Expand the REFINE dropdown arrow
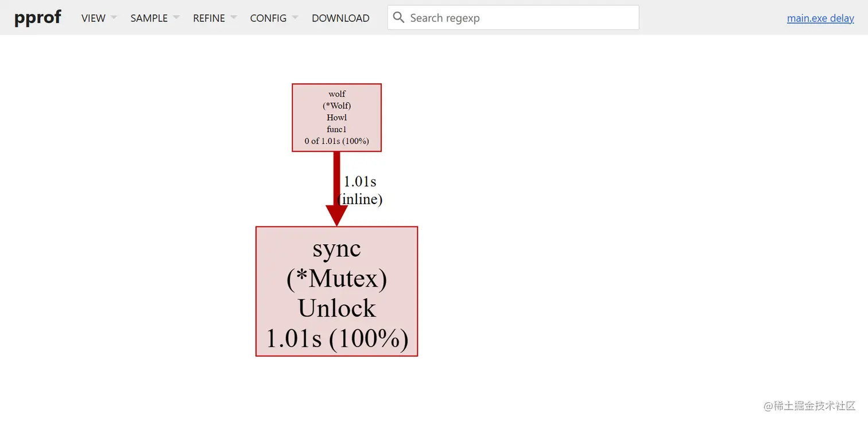 click(233, 18)
